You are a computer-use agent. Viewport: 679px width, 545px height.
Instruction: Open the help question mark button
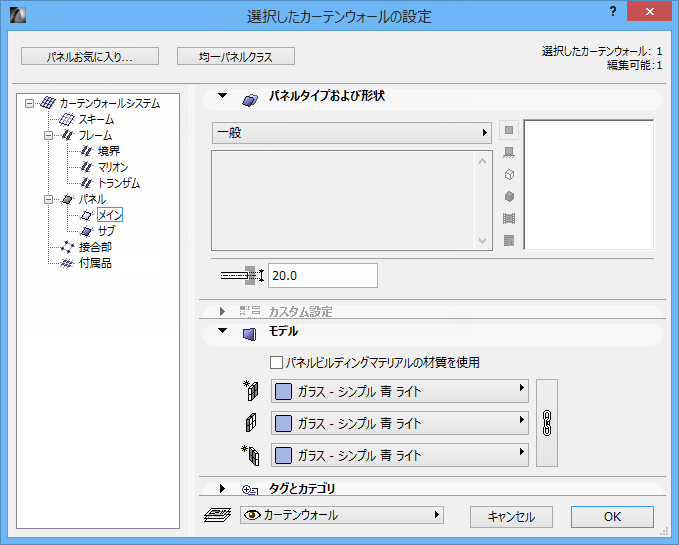coord(613,12)
